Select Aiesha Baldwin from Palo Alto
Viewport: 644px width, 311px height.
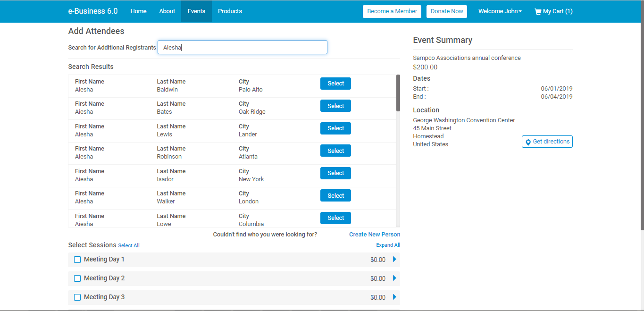click(x=335, y=83)
